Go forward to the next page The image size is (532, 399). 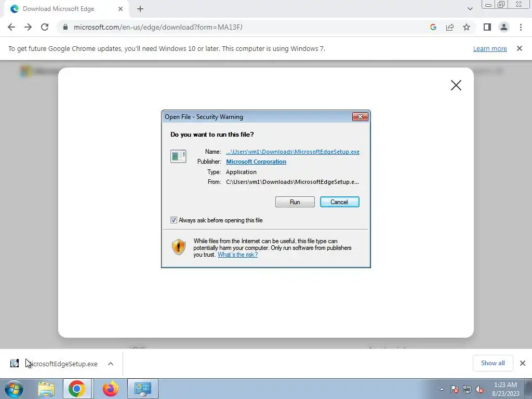tap(28, 27)
